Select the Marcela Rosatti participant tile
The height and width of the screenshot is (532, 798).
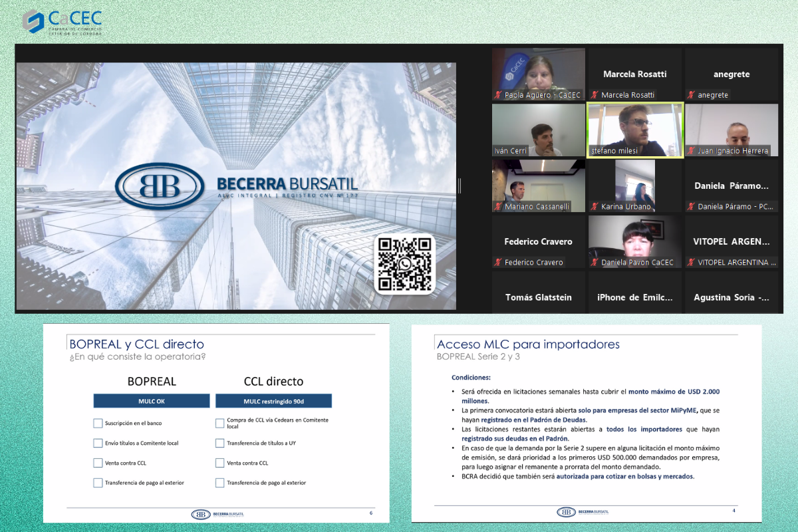[x=635, y=74]
